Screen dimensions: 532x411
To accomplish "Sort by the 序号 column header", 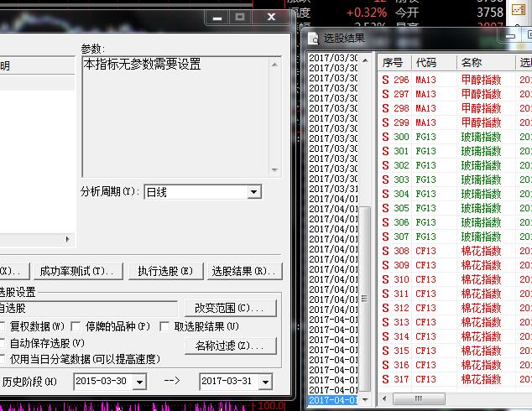I will (394, 63).
